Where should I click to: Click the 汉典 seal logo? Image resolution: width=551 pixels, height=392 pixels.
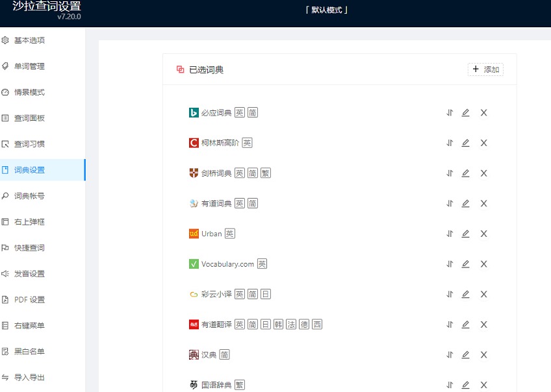[194, 355]
